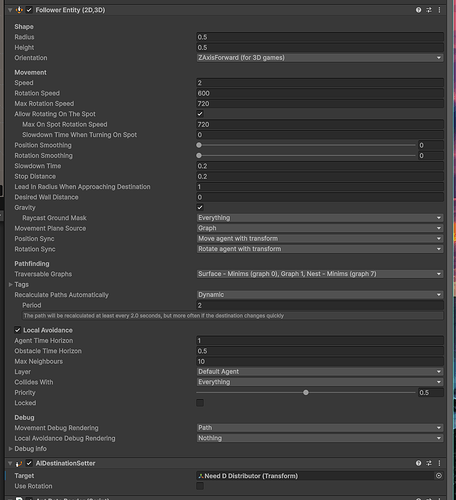Open the Orientation dropdown

coord(320,58)
